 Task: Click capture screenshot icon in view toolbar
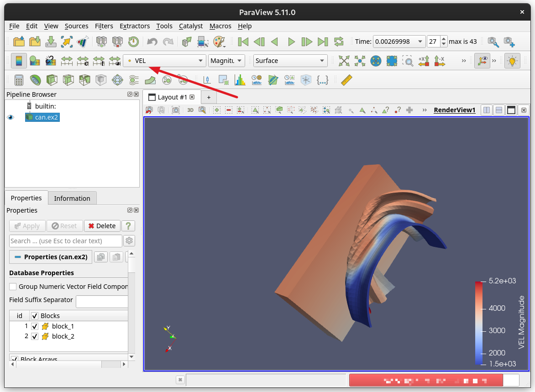point(176,110)
